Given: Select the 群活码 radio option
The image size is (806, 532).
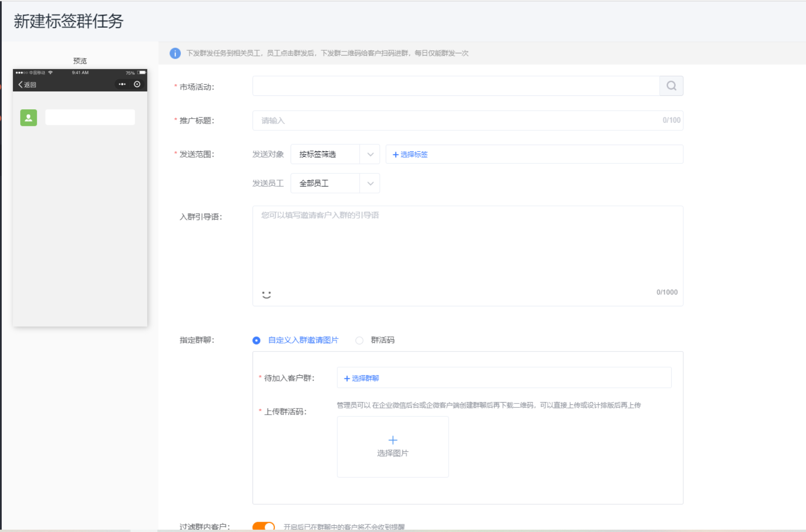Looking at the screenshot, I should pyautogui.click(x=359, y=340).
